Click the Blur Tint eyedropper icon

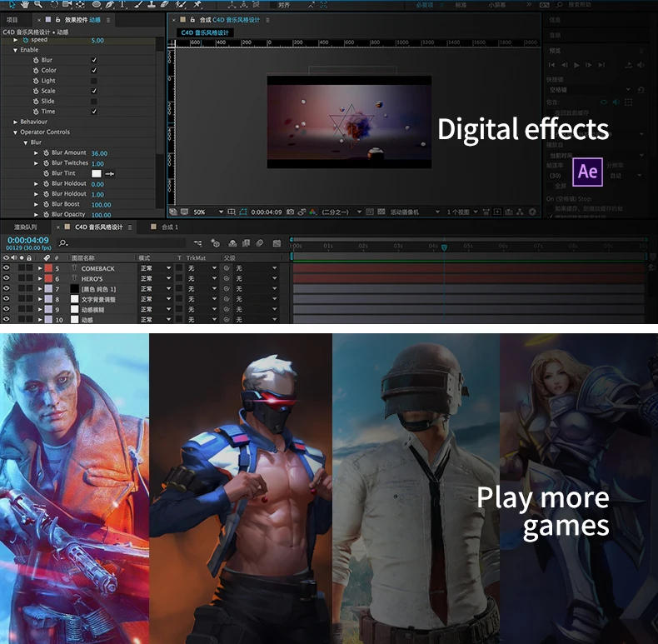110,173
